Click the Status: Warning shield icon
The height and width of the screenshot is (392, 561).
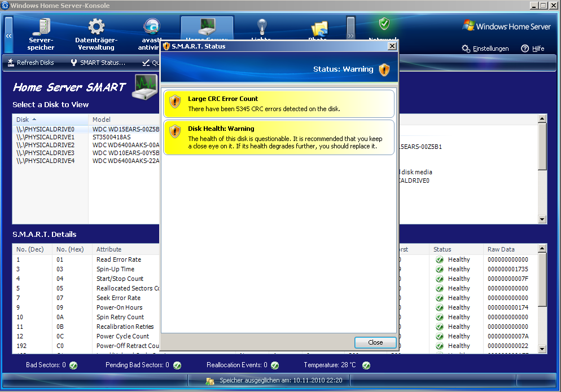pos(384,69)
